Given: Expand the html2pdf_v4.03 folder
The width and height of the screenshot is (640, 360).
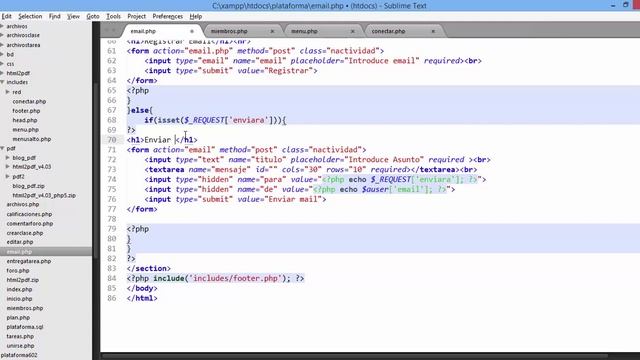Looking at the screenshot, I should point(7,167).
